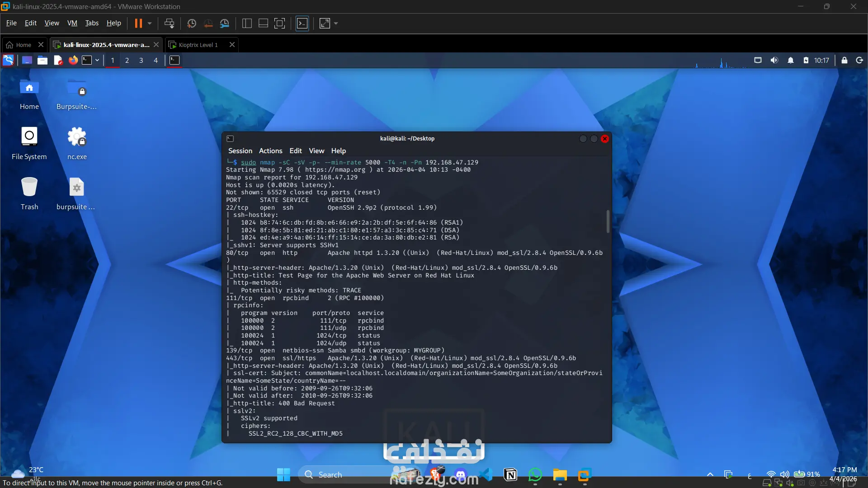Open the Windows Start menu
868x488 pixels.
pyautogui.click(x=283, y=474)
